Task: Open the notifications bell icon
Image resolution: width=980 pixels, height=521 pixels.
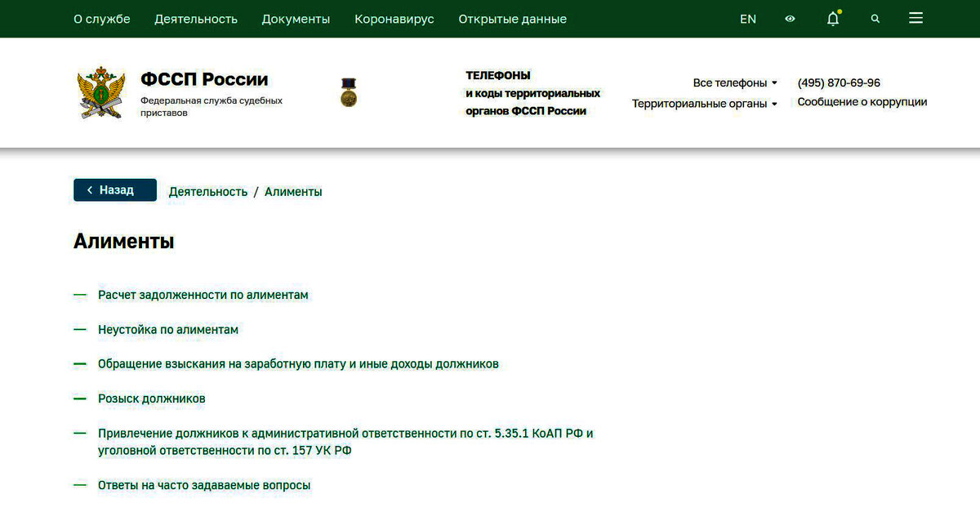Action: 833,18
